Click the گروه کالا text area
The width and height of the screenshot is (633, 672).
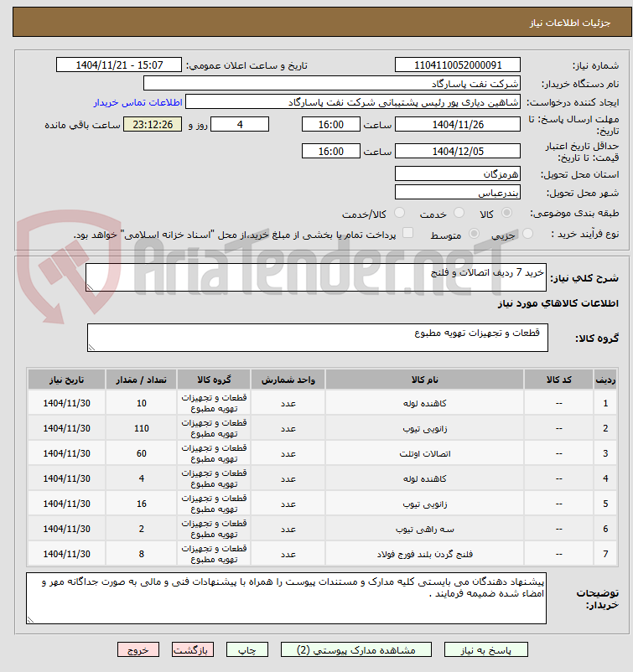tap(318, 338)
